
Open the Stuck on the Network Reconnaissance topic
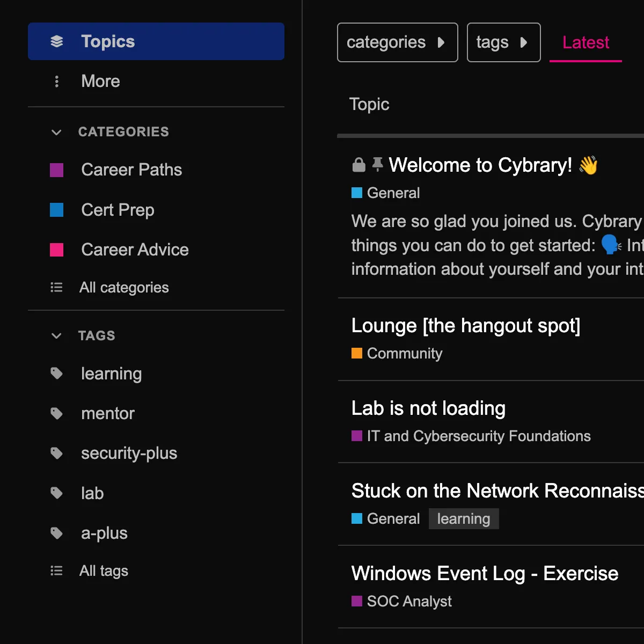click(497, 491)
